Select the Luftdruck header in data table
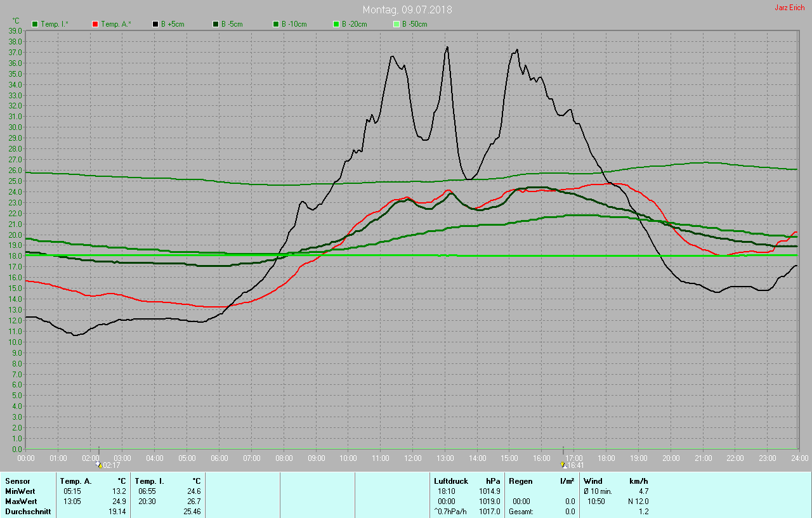 tap(450, 481)
